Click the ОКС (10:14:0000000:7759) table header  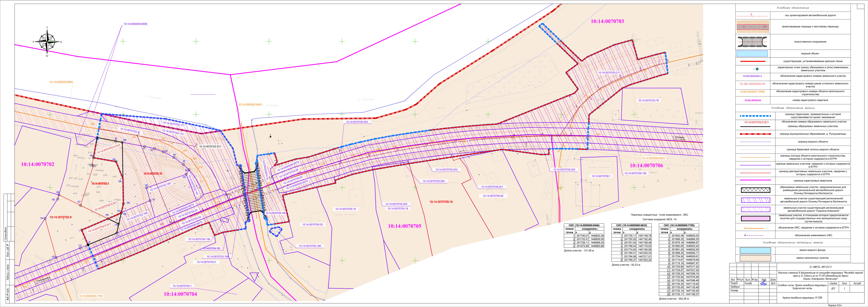679,225
